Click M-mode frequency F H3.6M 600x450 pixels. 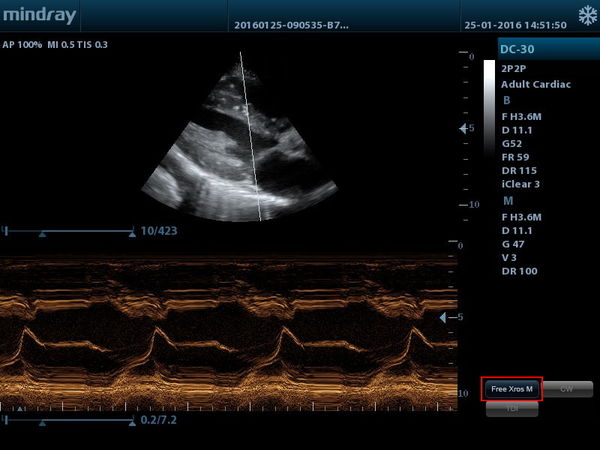(521, 217)
